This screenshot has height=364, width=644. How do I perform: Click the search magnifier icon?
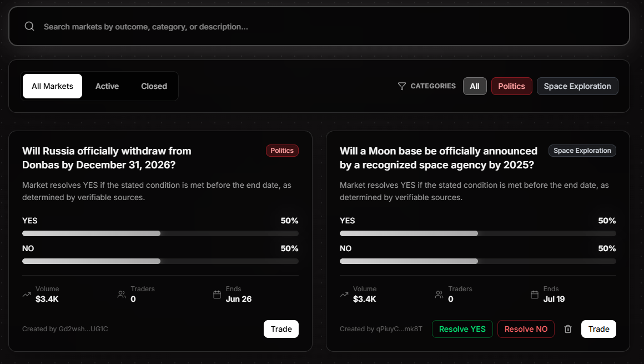29,26
